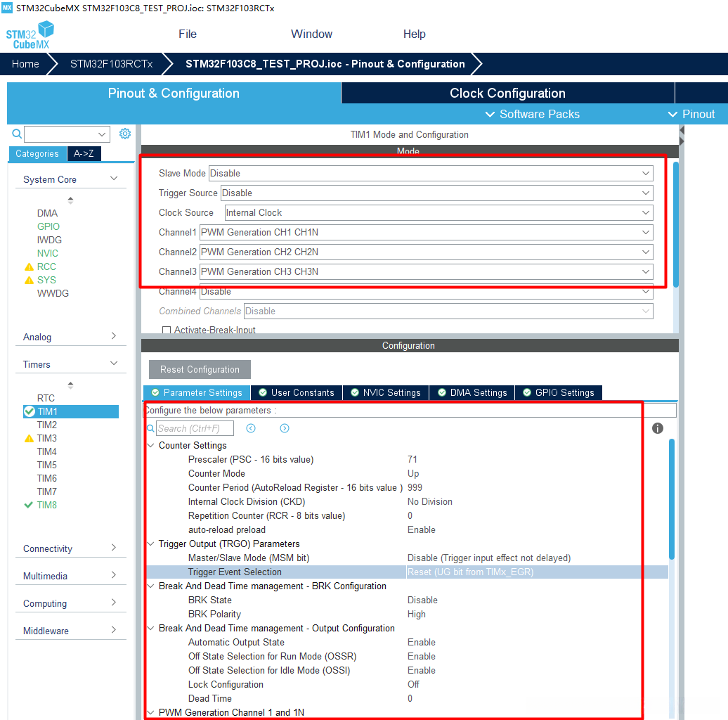This screenshot has height=720, width=728.
Task: Open the gear settings icon beside category search
Action: point(125,134)
